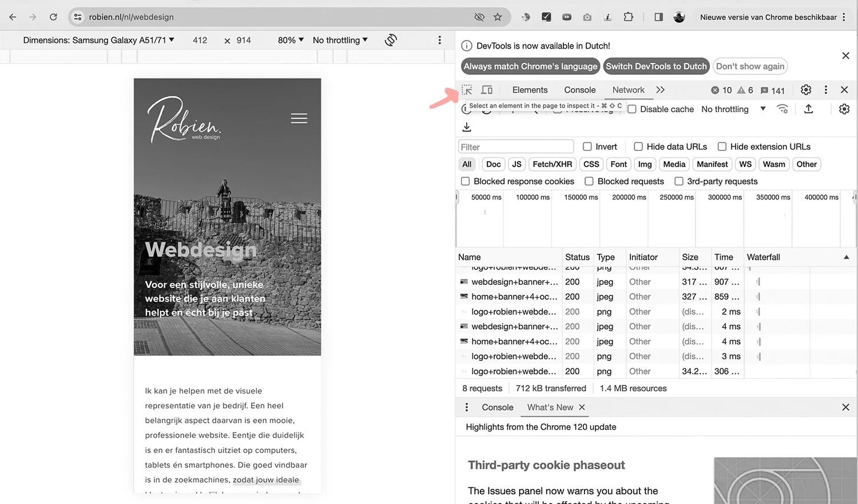Select the inspect element tool
The width and height of the screenshot is (858, 504).
click(x=467, y=90)
